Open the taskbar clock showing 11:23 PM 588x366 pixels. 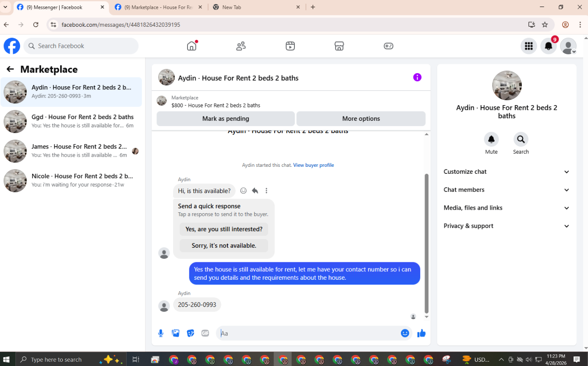[556, 359]
